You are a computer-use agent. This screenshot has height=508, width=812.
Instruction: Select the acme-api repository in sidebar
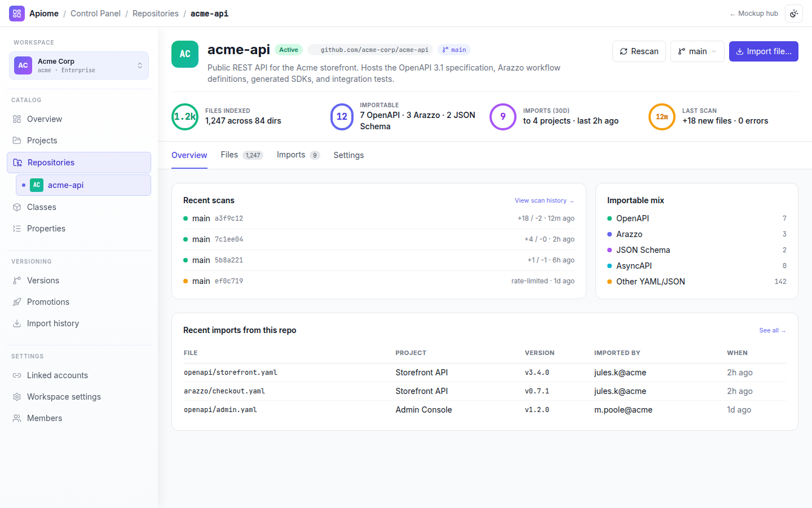coord(83,185)
